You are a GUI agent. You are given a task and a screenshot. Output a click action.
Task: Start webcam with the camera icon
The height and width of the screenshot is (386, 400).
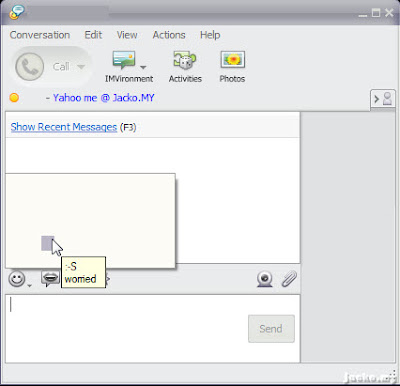pos(265,279)
